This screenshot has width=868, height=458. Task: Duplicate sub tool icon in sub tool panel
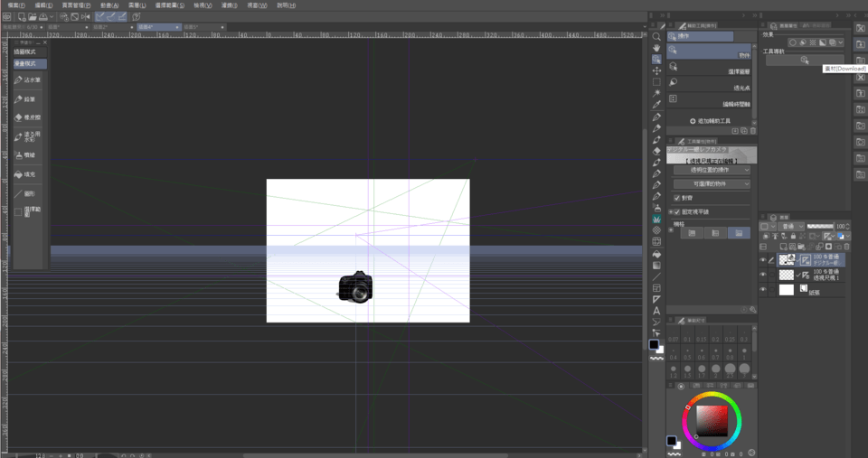click(744, 131)
